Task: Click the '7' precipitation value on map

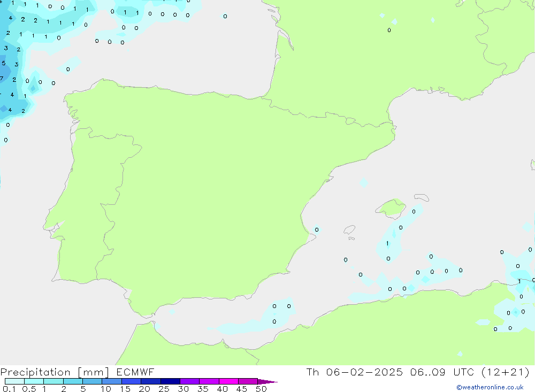Action: click(2, 79)
